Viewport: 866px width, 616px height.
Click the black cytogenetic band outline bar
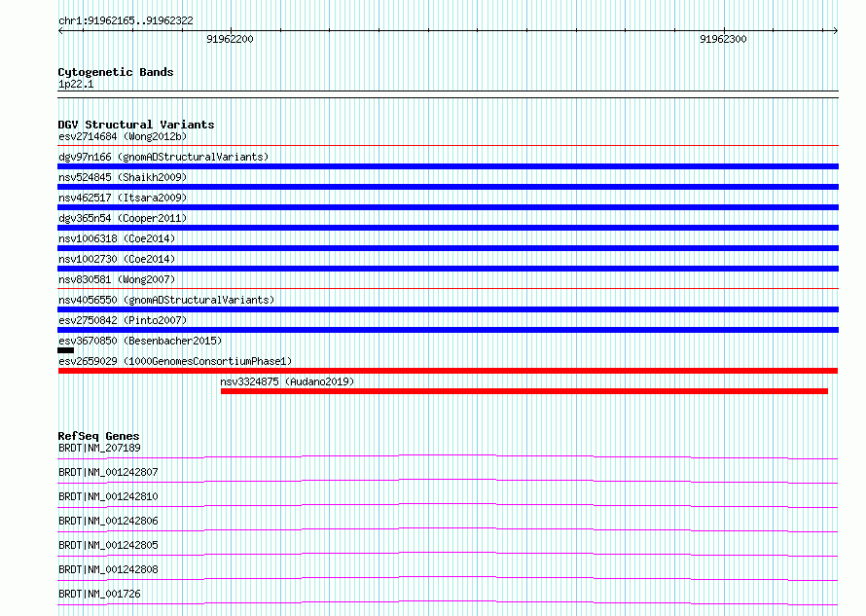pyautogui.click(x=448, y=94)
